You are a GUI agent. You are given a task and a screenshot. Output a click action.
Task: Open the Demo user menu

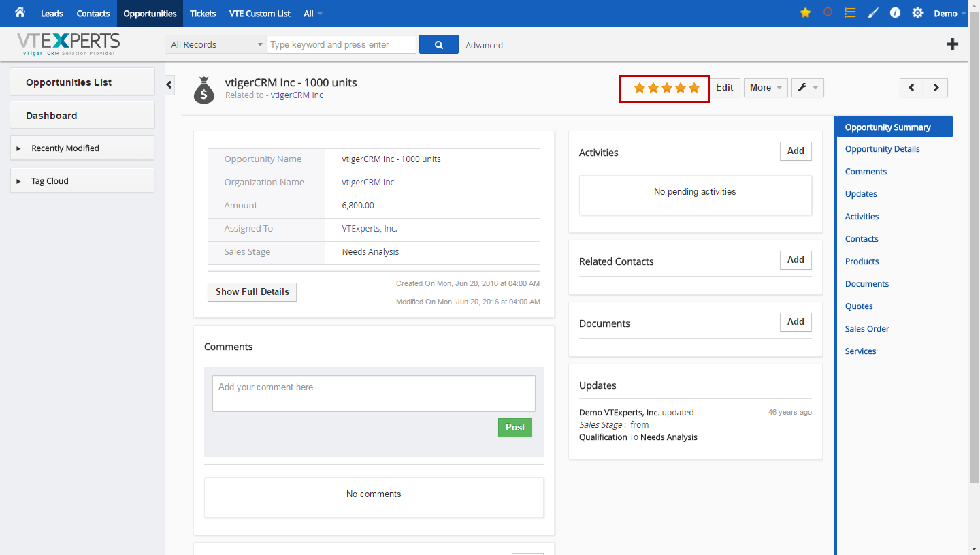[x=950, y=14]
